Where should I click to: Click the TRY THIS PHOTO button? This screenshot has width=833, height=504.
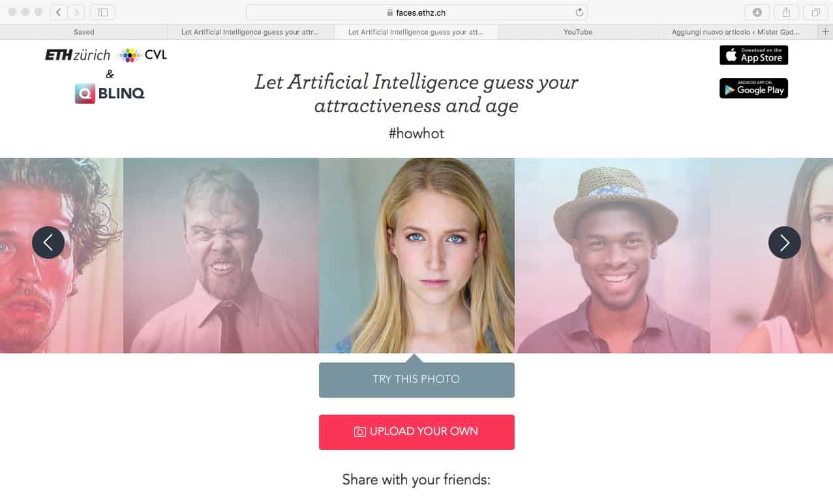point(417,380)
